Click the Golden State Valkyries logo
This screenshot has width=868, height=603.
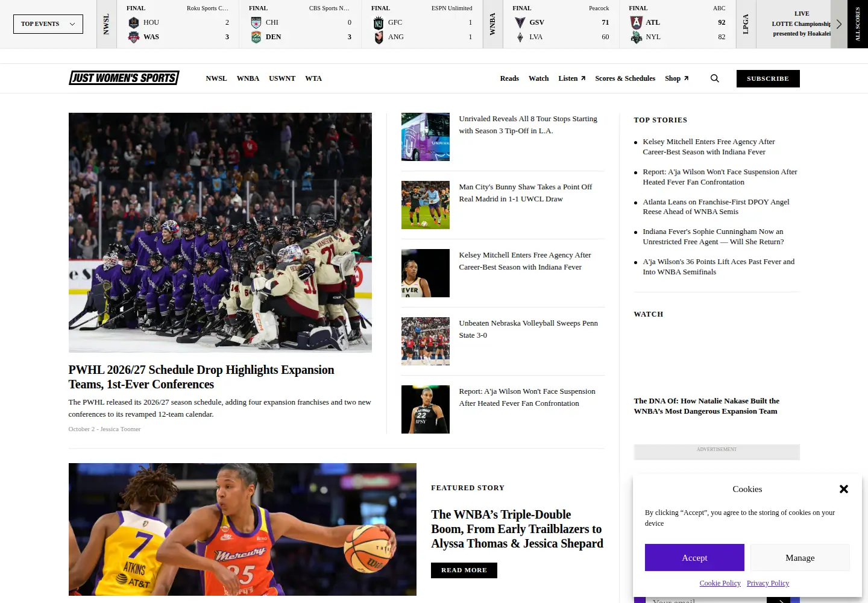[x=520, y=22]
